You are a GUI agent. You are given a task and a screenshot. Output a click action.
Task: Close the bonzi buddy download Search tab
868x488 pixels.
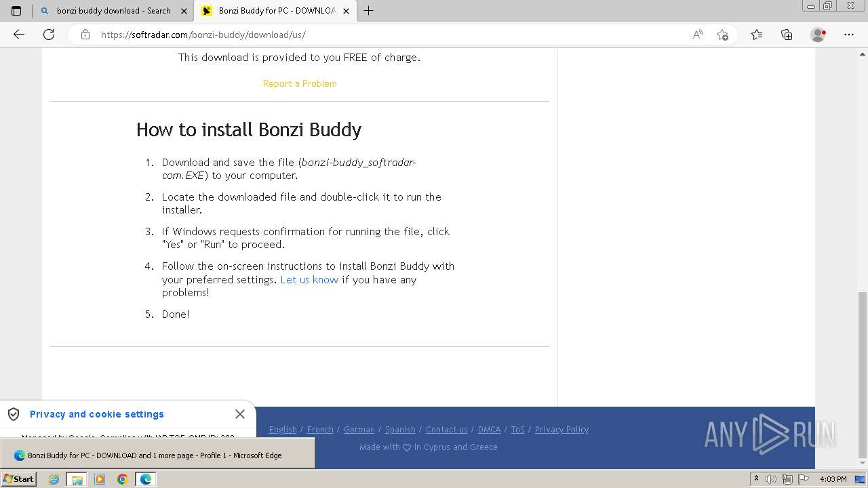point(184,11)
